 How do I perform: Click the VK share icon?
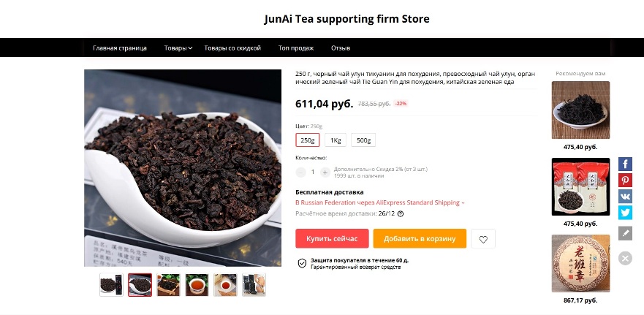click(x=625, y=197)
